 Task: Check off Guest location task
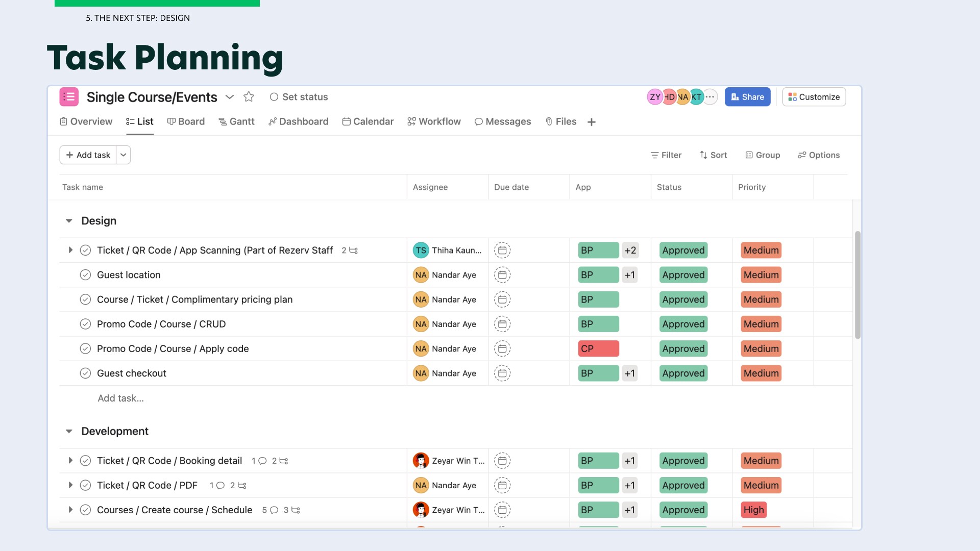tap(85, 275)
